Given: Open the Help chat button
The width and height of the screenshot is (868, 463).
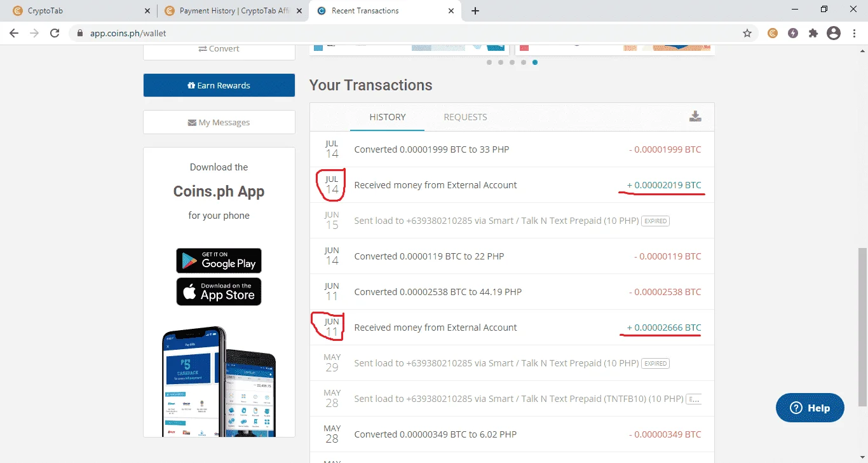Looking at the screenshot, I should [x=810, y=408].
